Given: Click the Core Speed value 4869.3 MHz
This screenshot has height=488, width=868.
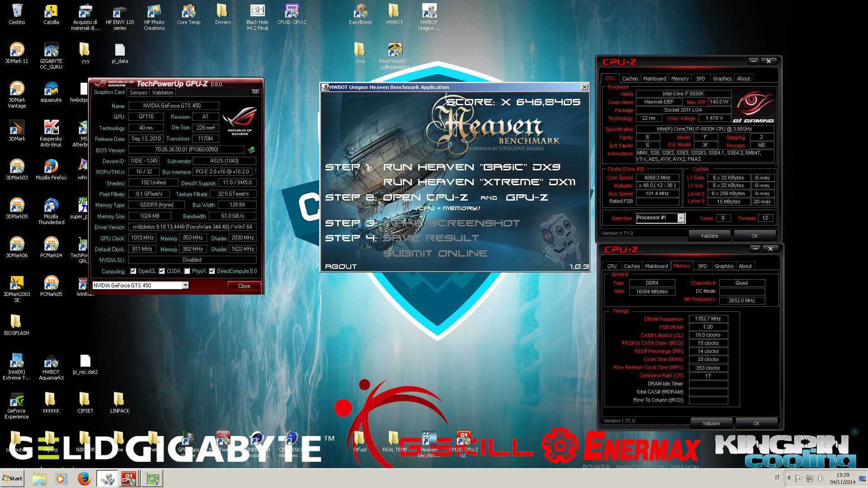Looking at the screenshot, I should coord(657,178).
